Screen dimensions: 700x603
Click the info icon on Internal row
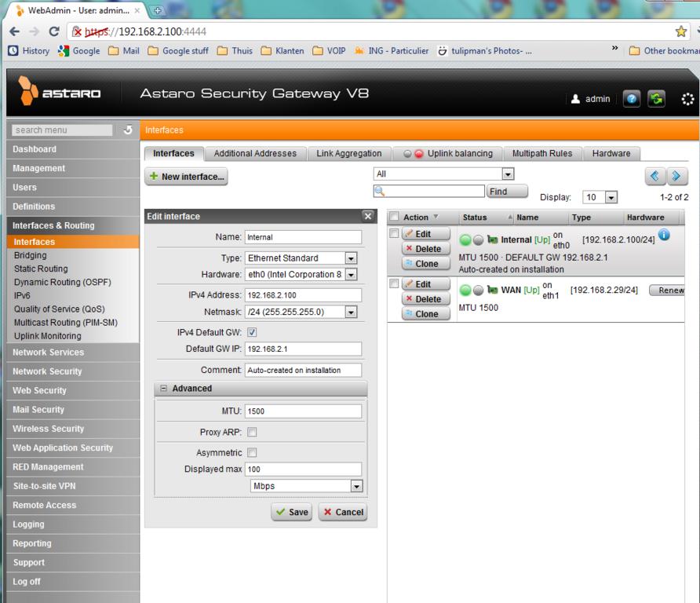point(664,235)
